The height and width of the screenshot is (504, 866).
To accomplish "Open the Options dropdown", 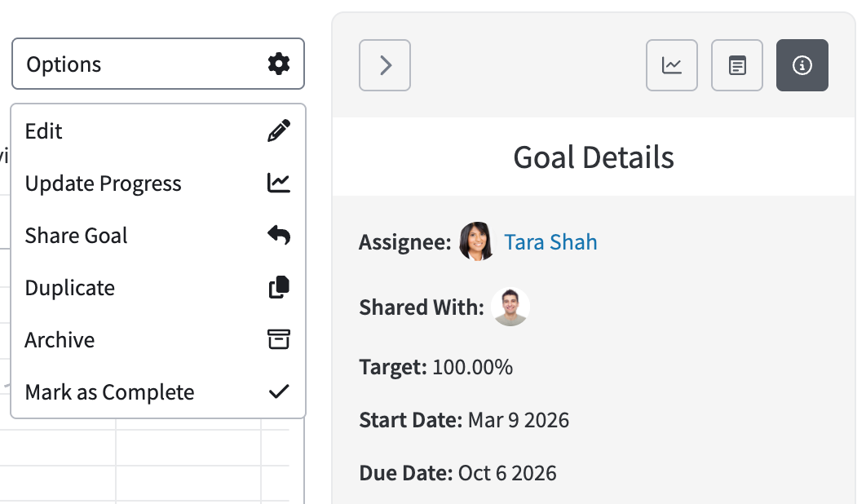I will [x=158, y=64].
